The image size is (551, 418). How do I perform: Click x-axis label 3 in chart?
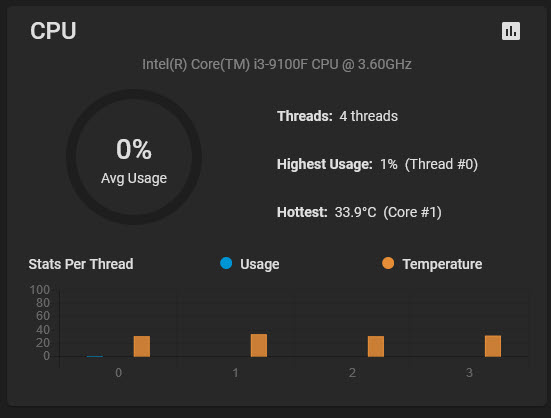coord(469,373)
